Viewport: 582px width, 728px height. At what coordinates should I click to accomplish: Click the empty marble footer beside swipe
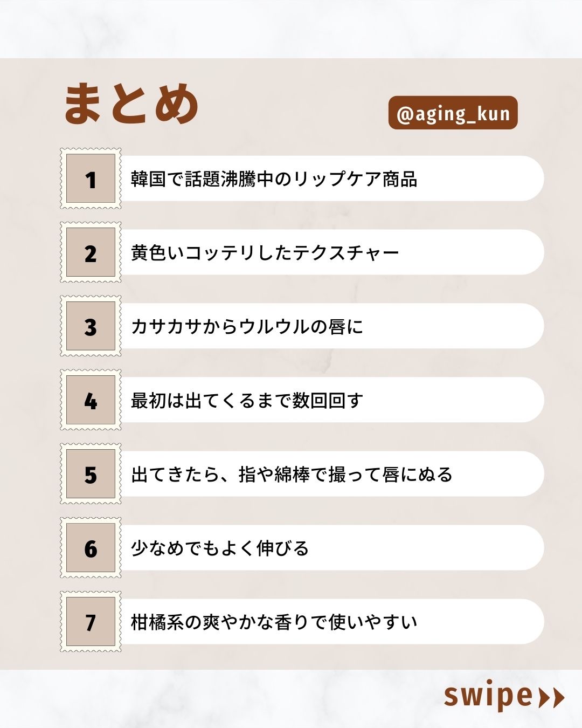216,698
